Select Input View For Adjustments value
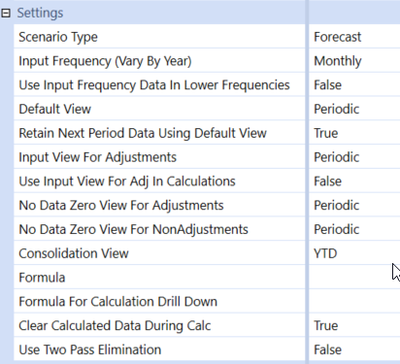This screenshot has height=364, width=400. pos(355,157)
